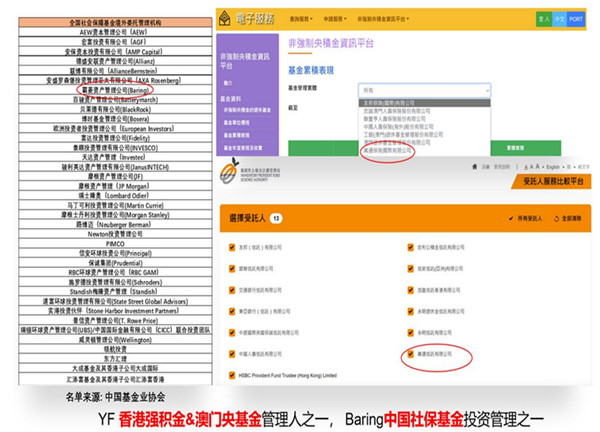Open 基金累積表現 sidebar item
The image size is (600, 432).
click(x=236, y=135)
